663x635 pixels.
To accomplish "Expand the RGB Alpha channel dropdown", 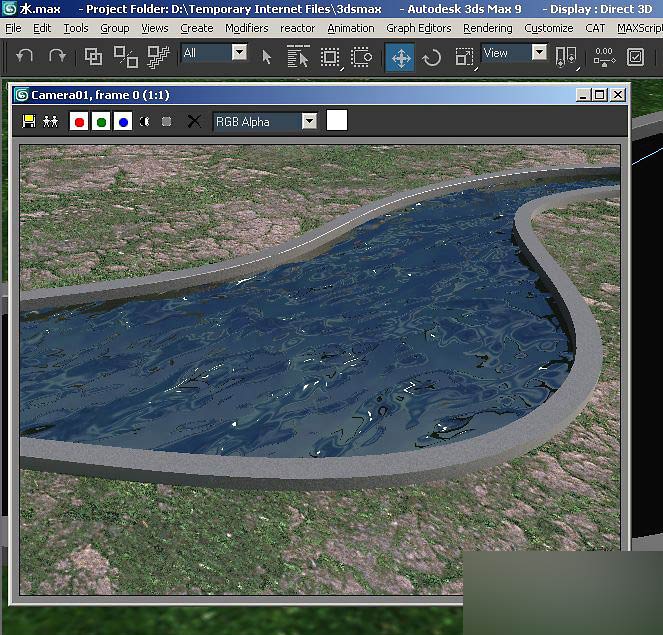I will 309,122.
